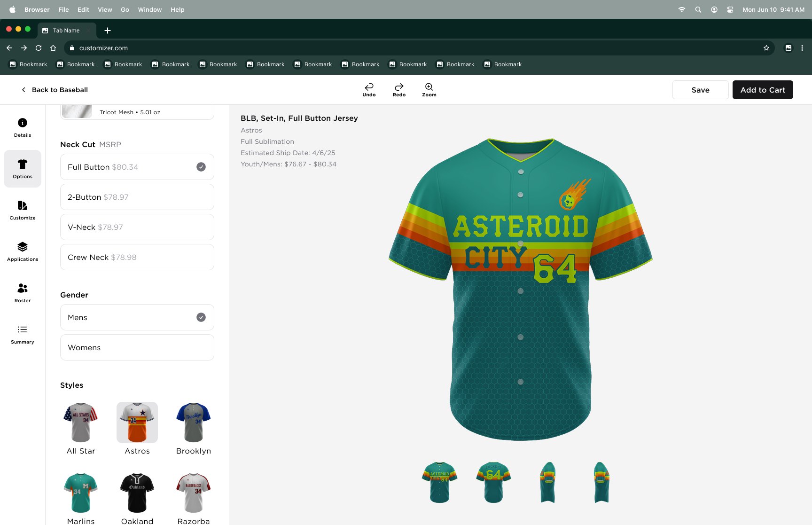Show the back view jersey thumbnail
This screenshot has width=812, height=525.
click(x=493, y=482)
